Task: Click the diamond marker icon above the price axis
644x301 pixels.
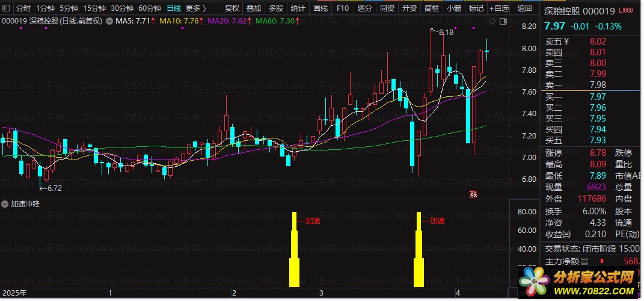Action: [492, 22]
